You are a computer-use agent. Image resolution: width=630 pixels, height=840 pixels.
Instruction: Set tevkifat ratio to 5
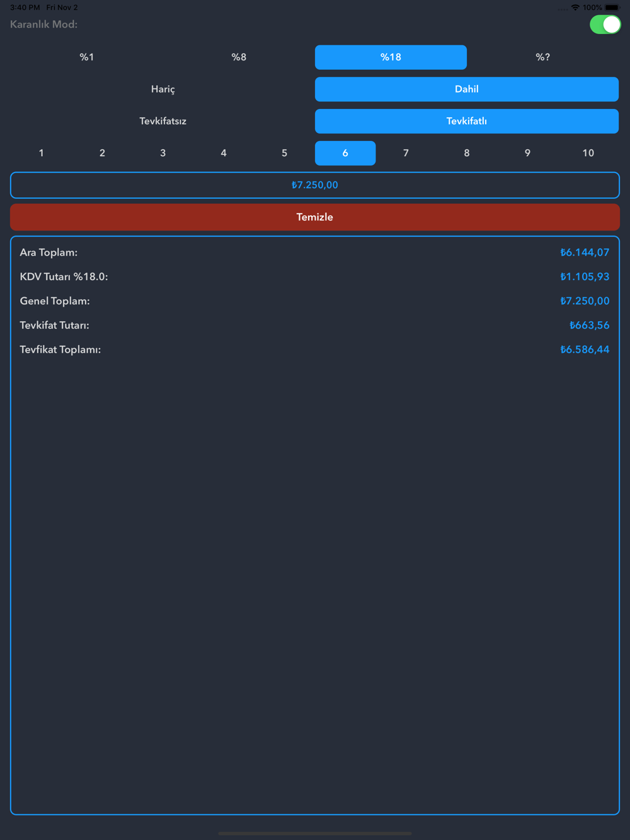click(284, 153)
